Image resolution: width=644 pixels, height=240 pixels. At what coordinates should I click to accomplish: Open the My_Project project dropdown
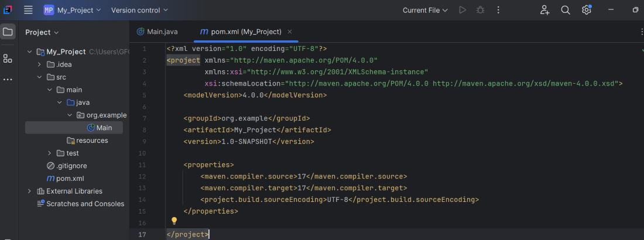pos(73,10)
